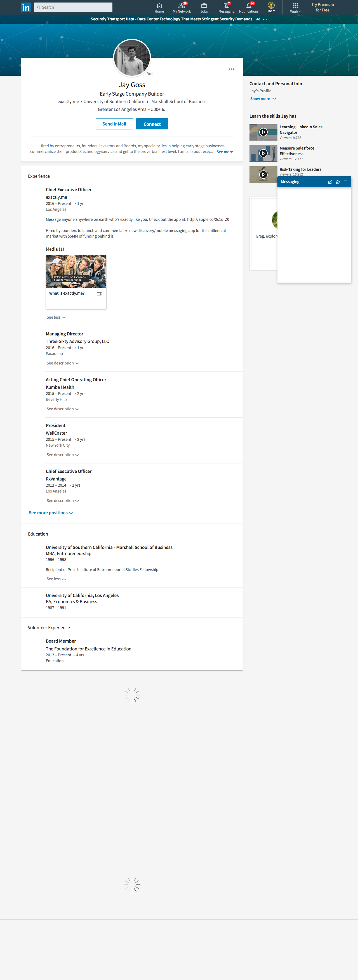Open the profile more-options ellipsis
The height and width of the screenshot is (980, 358).
(232, 69)
